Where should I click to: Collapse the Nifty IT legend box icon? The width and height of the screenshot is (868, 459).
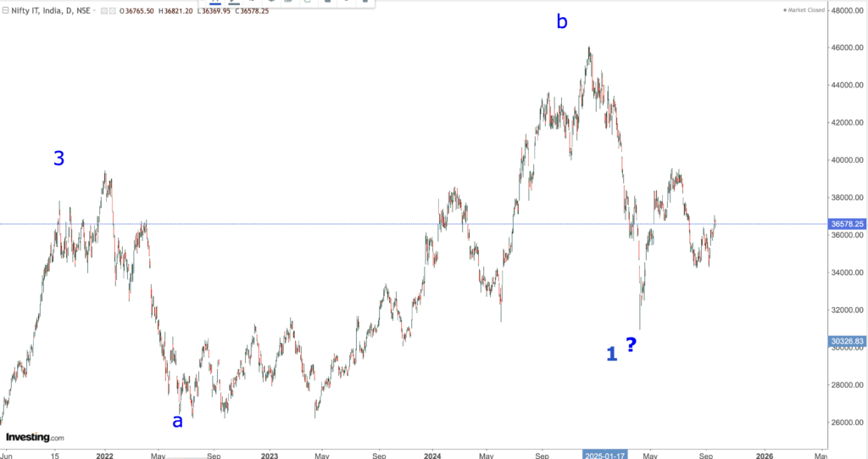(x=7, y=10)
